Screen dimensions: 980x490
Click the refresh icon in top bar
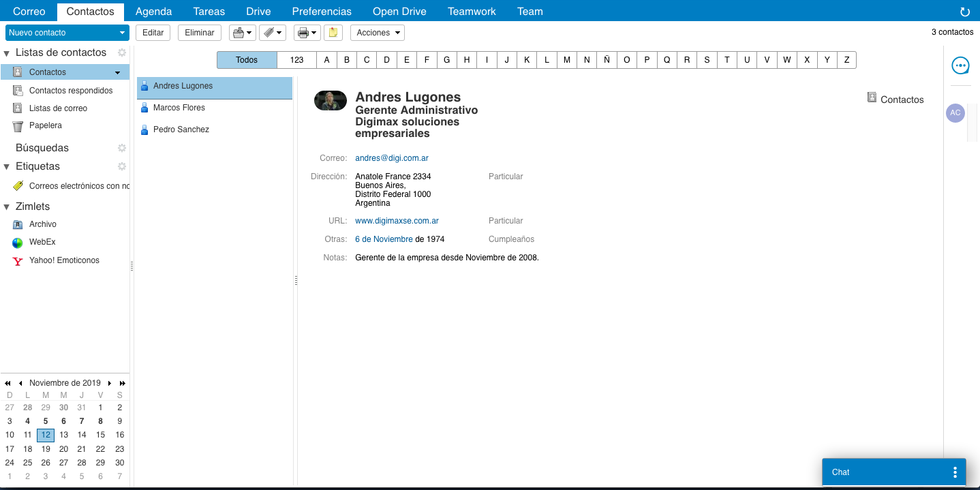(x=964, y=12)
